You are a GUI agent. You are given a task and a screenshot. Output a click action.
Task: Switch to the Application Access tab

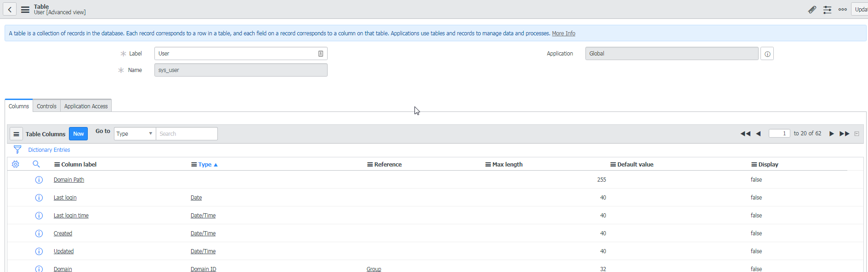pos(86,106)
